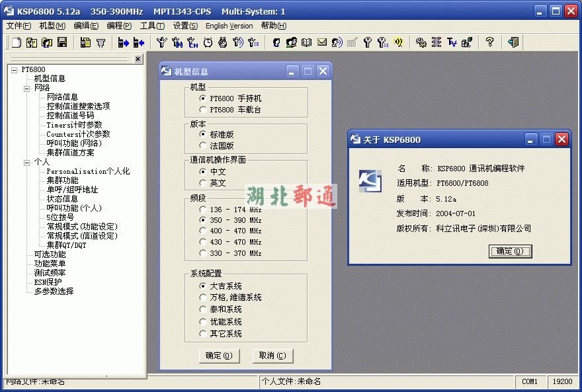Select 集群QT/DQT tree item

click(66, 245)
